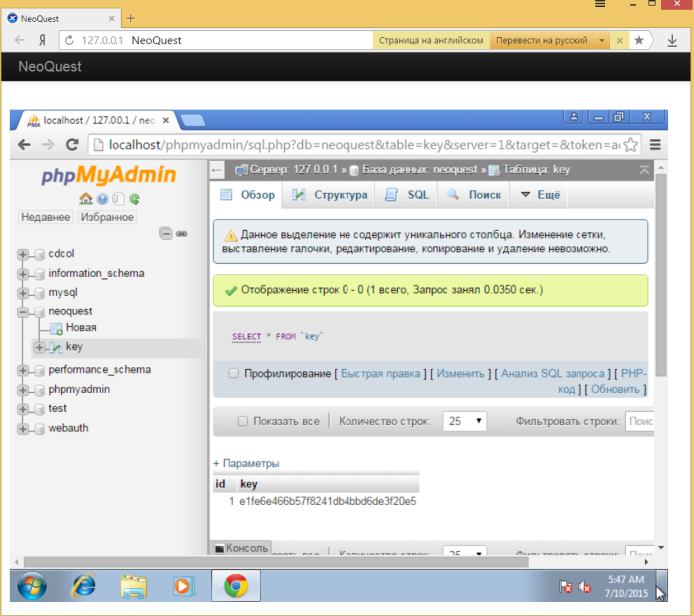This screenshot has height=616, width=694.
Task: Click Сервер: 127.0.0.1 breadcrumb
Action: coord(292,170)
